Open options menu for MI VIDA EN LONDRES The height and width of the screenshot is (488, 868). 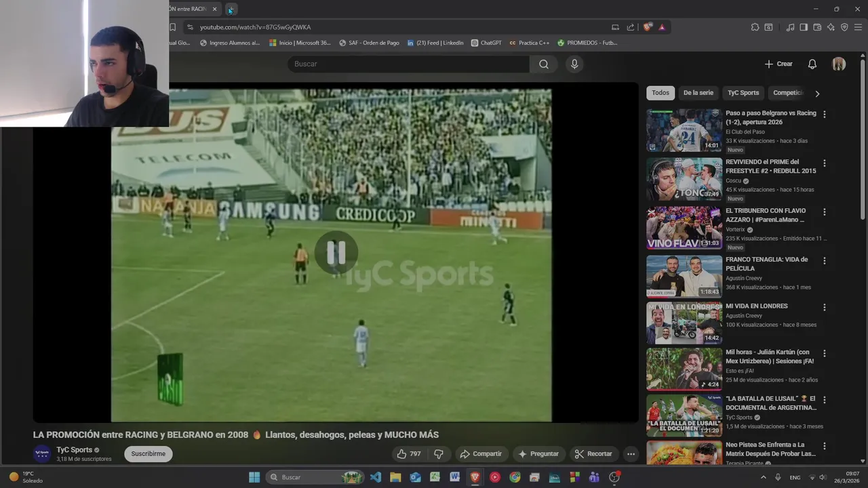click(825, 308)
